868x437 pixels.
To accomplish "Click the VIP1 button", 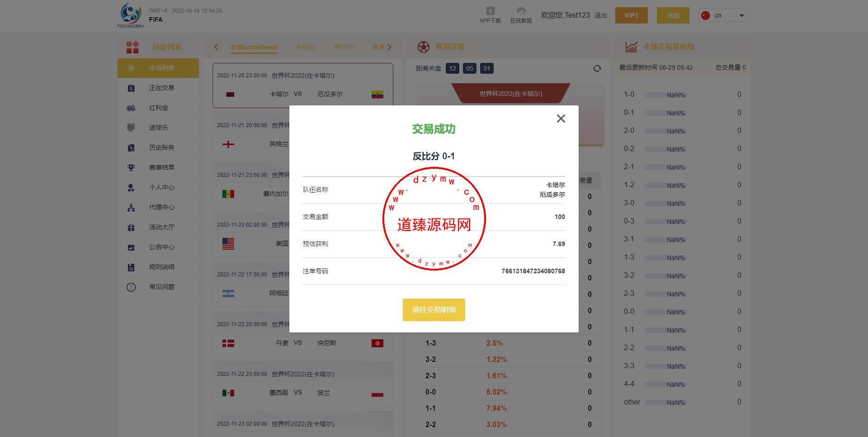I will 631,15.
